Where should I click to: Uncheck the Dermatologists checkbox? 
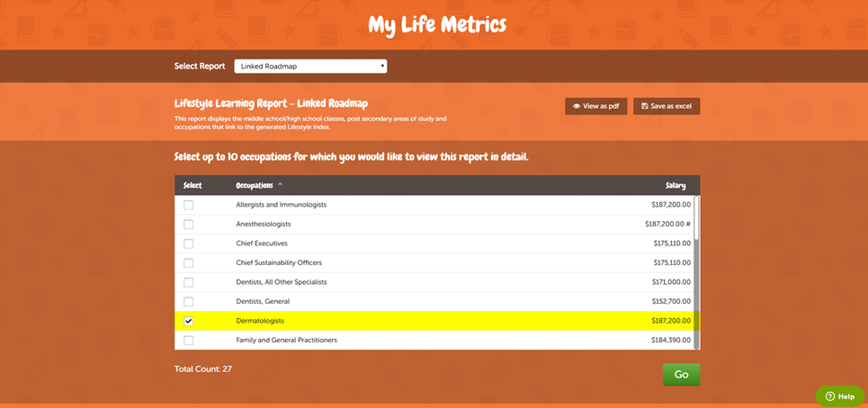point(189,321)
